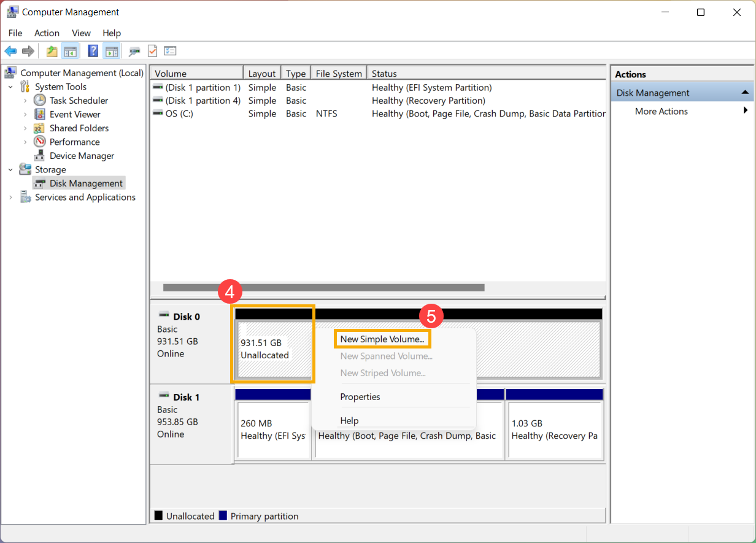Viewport: 756px width, 543px height.
Task: Open Device Manager in the tree
Action: point(82,156)
